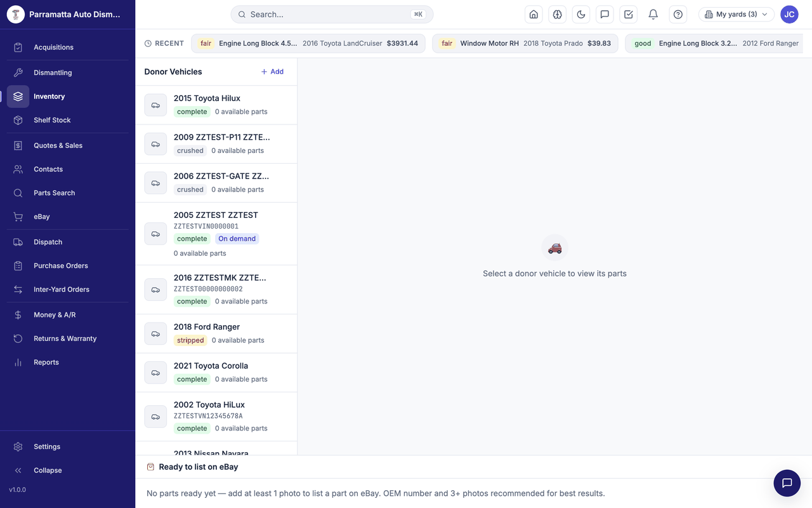812x508 pixels.
Task: Open the floating chat button
Action: 787,483
